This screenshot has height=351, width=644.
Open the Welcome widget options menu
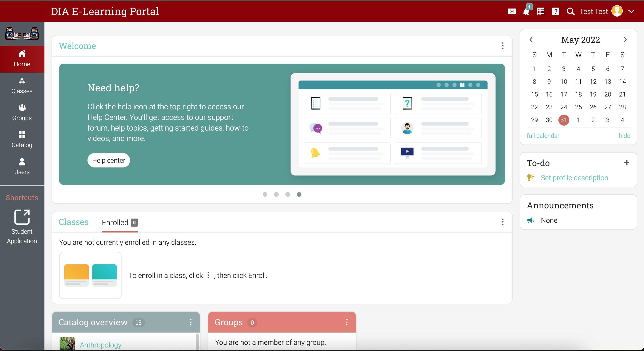coord(502,46)
